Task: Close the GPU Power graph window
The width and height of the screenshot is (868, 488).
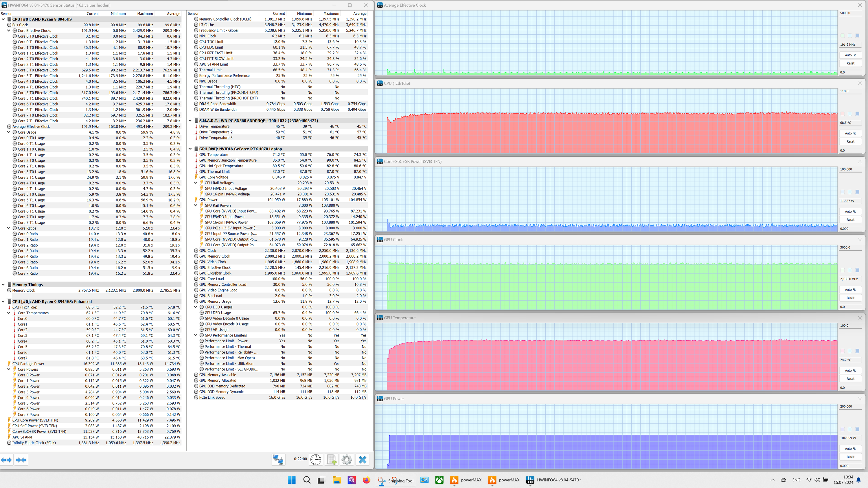Action: (860, 398)
